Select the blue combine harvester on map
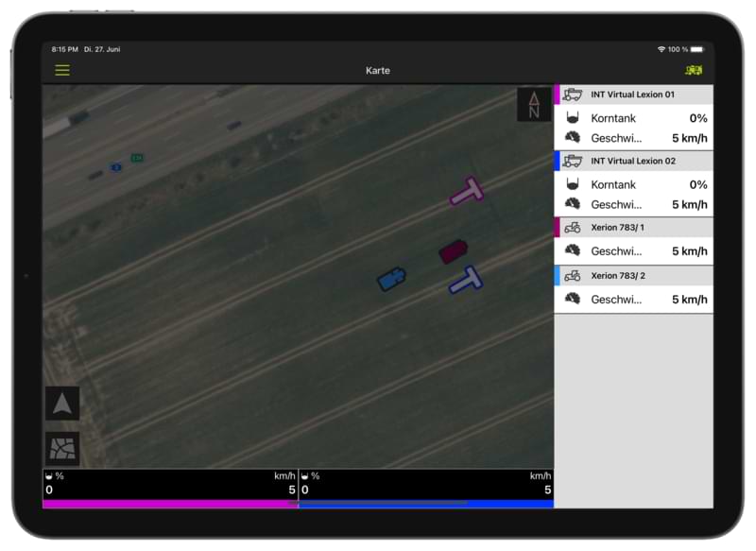Viewport: 756px width, 551px height. pyautogui.click(x=465, y=280)
